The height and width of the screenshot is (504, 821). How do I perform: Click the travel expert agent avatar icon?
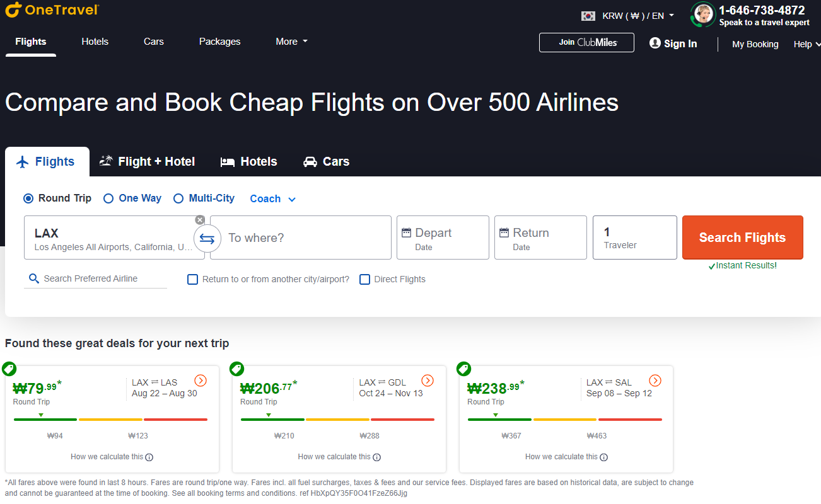tap(702, 14)
